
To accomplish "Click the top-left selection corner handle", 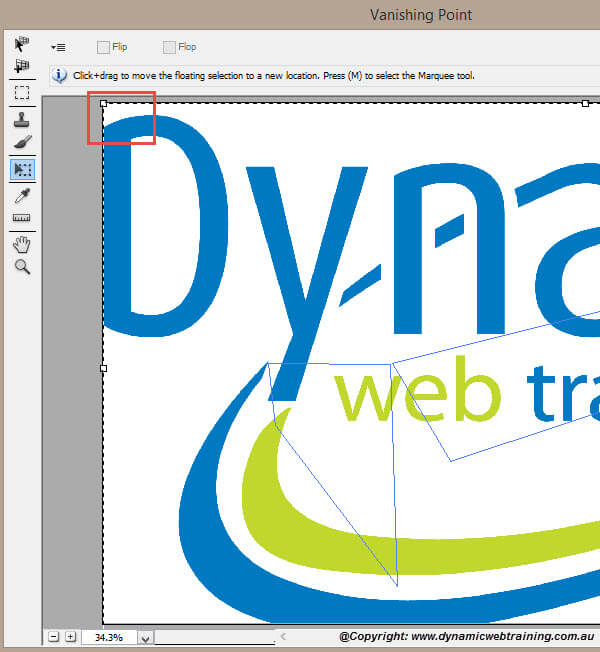I will 104,103.
